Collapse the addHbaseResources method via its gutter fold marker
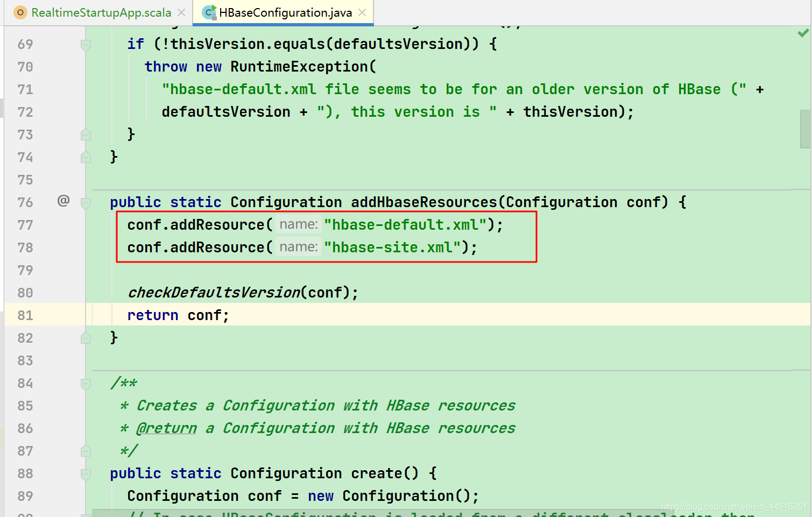 point(86,203)
